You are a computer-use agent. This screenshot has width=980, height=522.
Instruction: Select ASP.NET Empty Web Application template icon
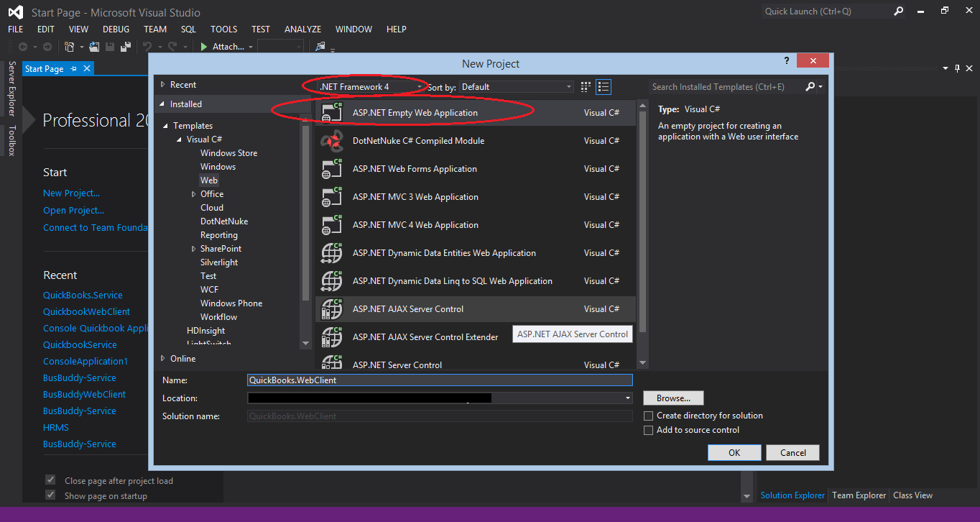point(332,112)
